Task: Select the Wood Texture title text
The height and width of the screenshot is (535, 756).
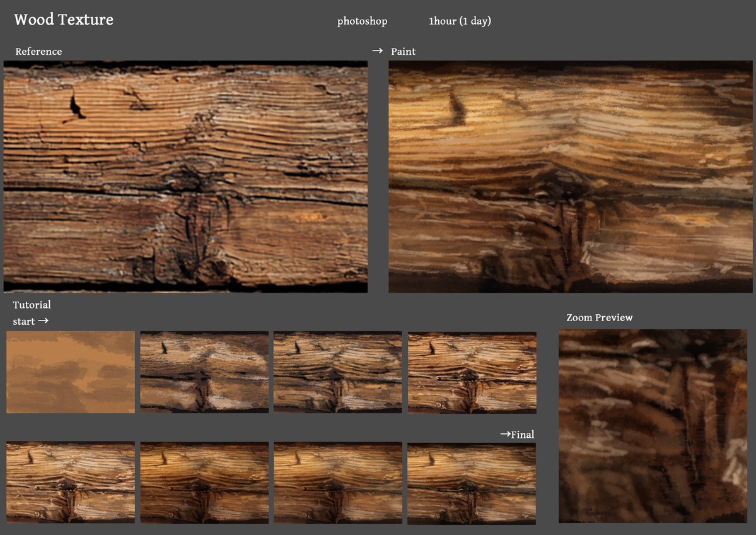Action: tap(64, 20)
